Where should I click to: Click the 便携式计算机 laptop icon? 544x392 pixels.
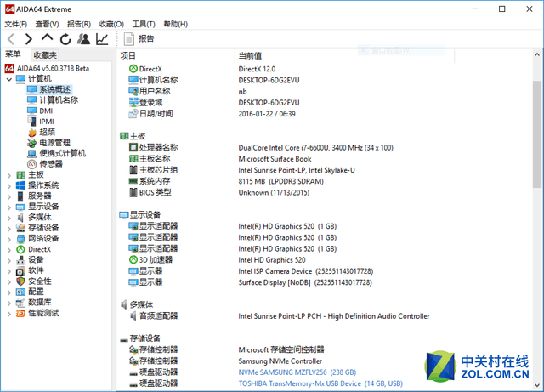(32, 154)
